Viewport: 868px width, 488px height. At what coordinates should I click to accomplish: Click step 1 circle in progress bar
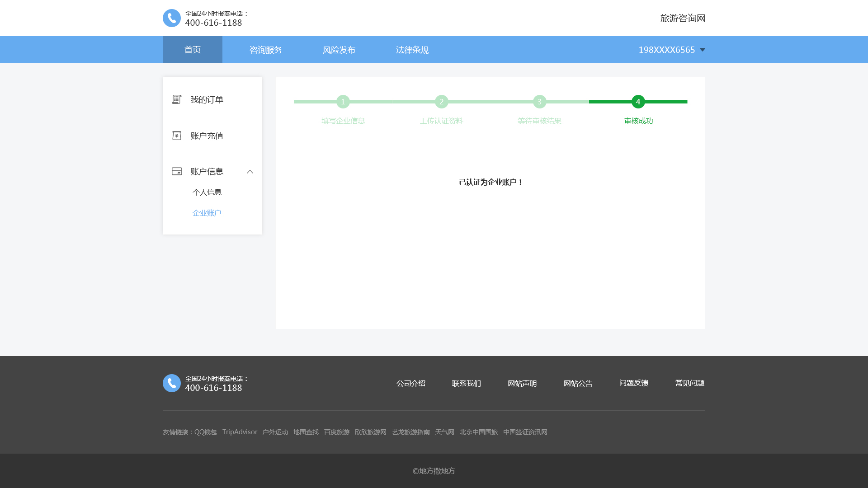(343, 102)
